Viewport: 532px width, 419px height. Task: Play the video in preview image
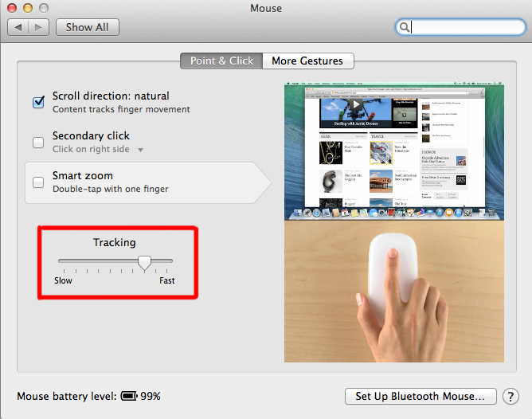(x=355, y=104)
